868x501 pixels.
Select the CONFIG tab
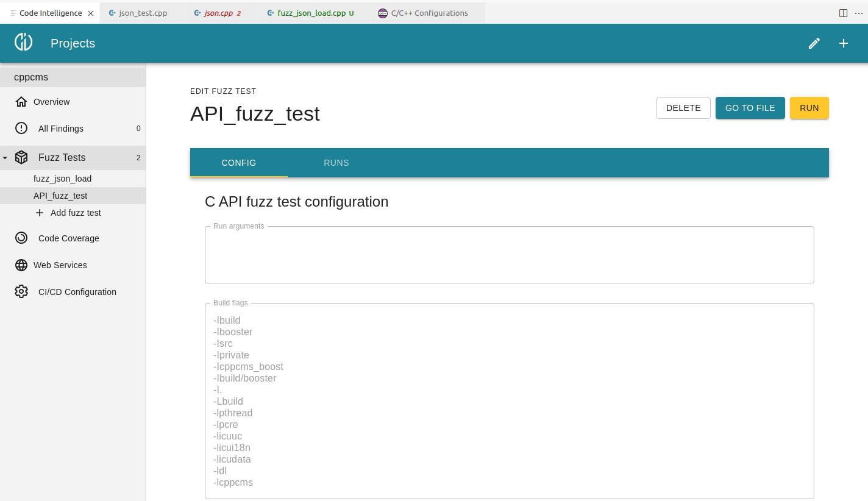pos(239,163)
